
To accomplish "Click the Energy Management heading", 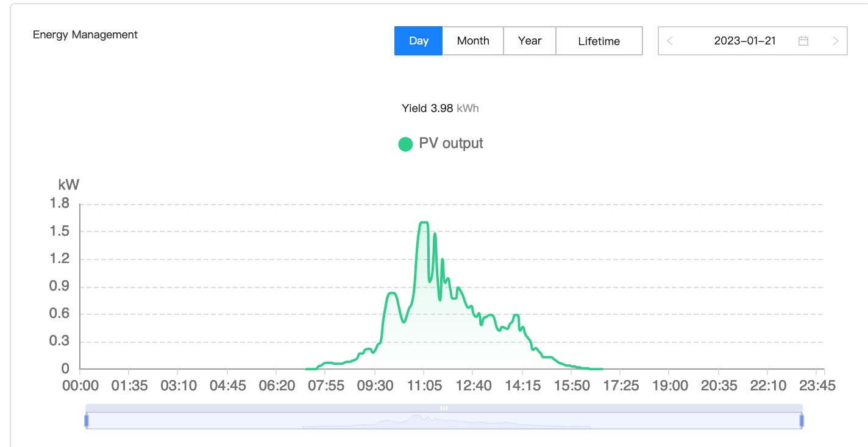I will tap(85, 35).
